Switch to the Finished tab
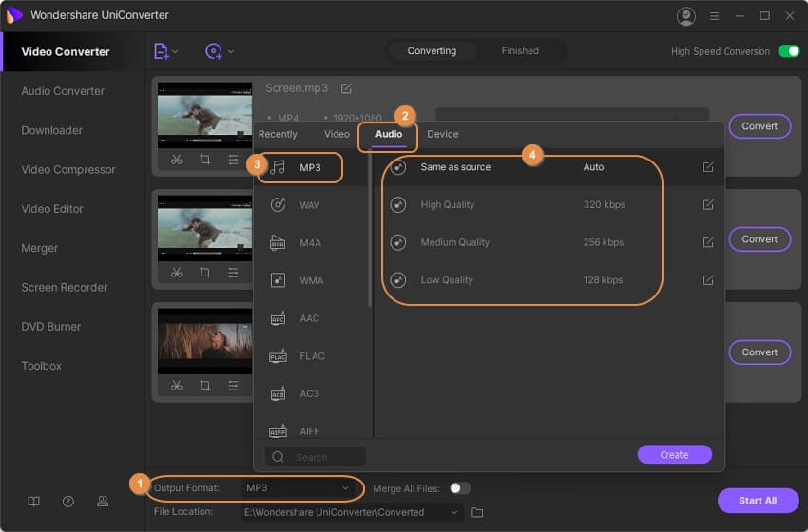This screenshot has width=808, height=532. click(520, 51)
